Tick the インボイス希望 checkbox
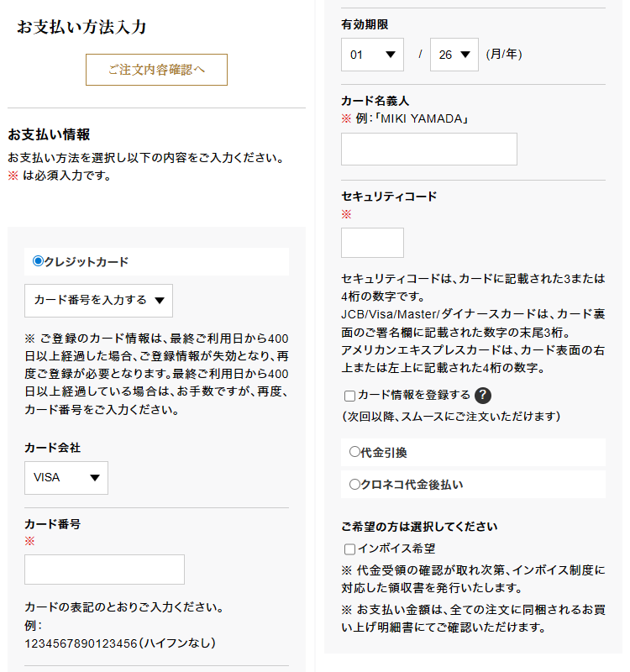Image resolution: width=630 pixels, height=672 pixels. click(349, 549)
